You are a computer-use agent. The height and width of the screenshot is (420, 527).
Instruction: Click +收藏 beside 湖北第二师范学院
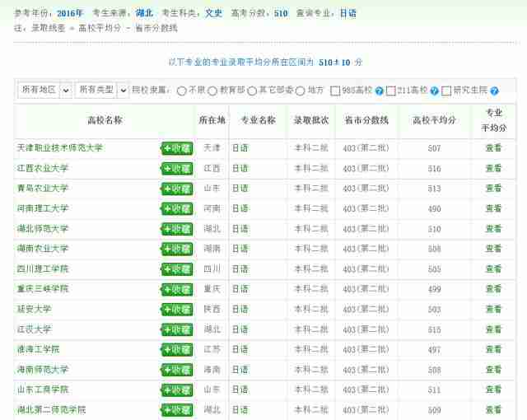(177, 410)
